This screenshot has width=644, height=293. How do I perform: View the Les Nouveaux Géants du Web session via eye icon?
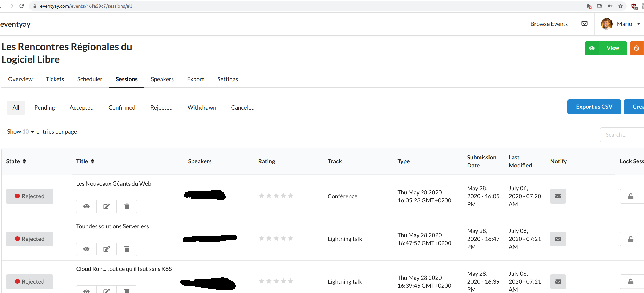[86, 207]
